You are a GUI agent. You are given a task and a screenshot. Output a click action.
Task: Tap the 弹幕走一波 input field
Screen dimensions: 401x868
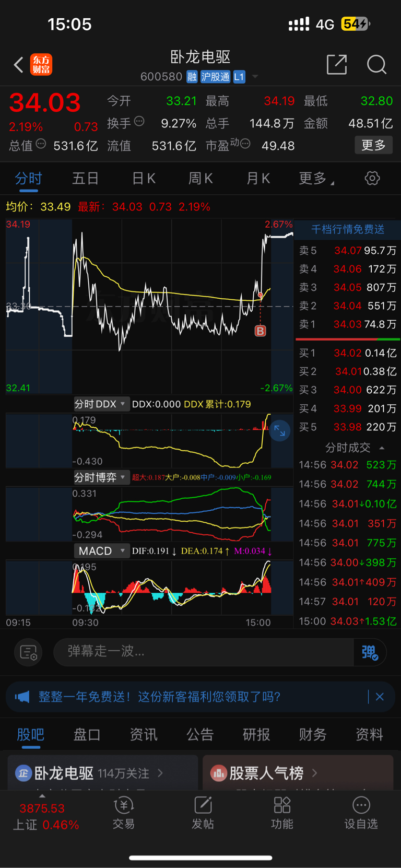click(204, 652)
